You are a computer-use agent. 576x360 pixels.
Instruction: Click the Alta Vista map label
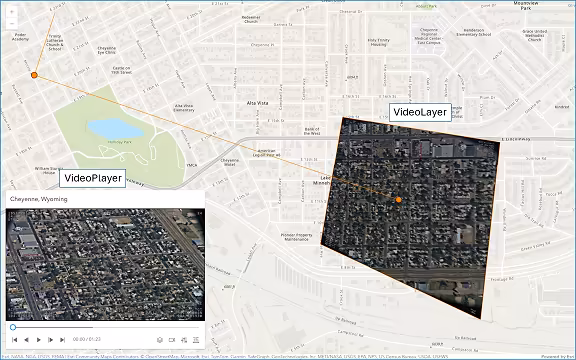click(x=257, y=103)
